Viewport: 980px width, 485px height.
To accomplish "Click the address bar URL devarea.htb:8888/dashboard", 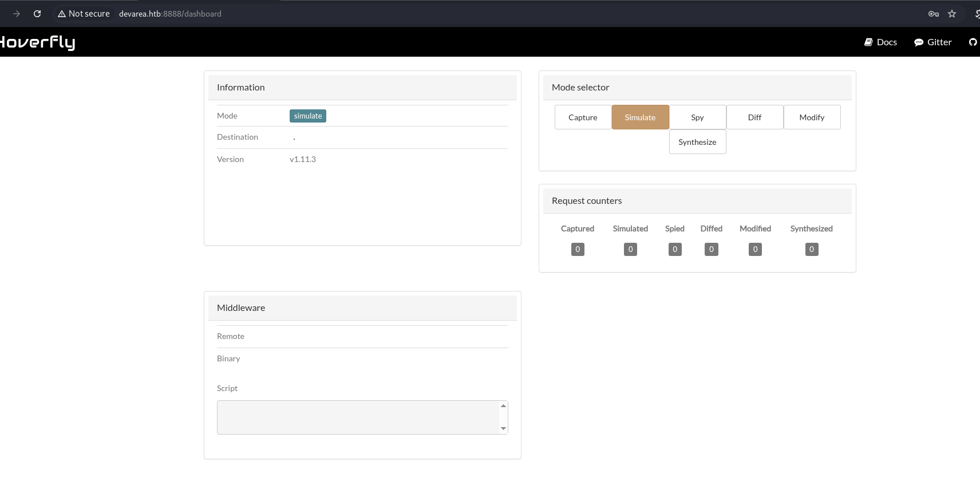I will pyautogui.click(x=170, y=14).
